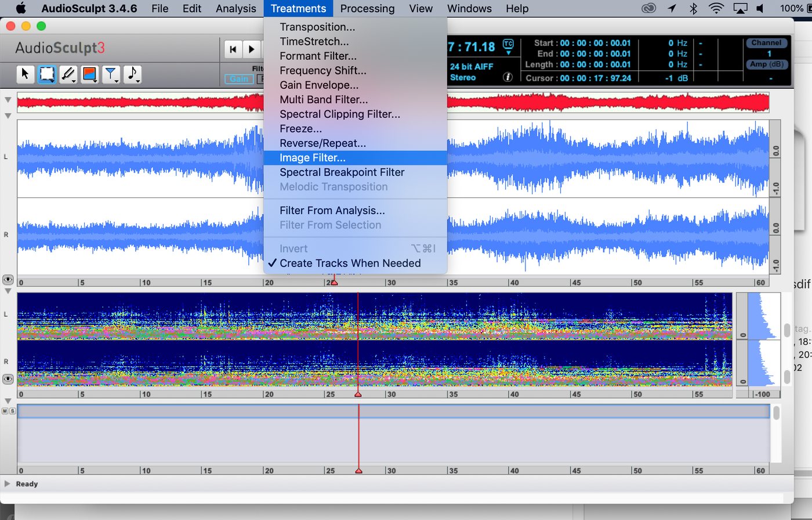Click the treatment track playhead marker
The width and height of the screenshot is (812, 520).
358,471
